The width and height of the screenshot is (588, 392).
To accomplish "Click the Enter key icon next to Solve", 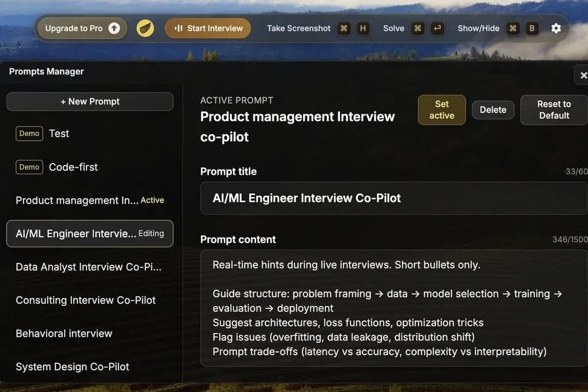I will click(x=437, y=28).
